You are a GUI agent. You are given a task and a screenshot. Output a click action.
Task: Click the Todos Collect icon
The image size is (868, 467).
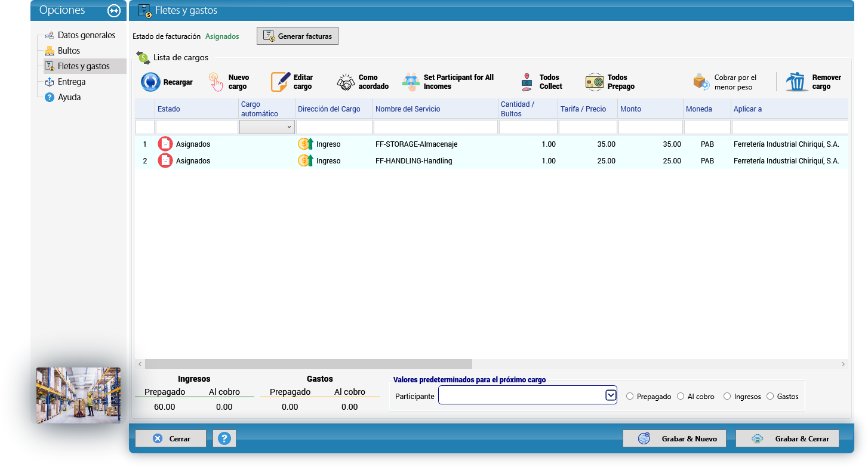(x=527, y=82)
